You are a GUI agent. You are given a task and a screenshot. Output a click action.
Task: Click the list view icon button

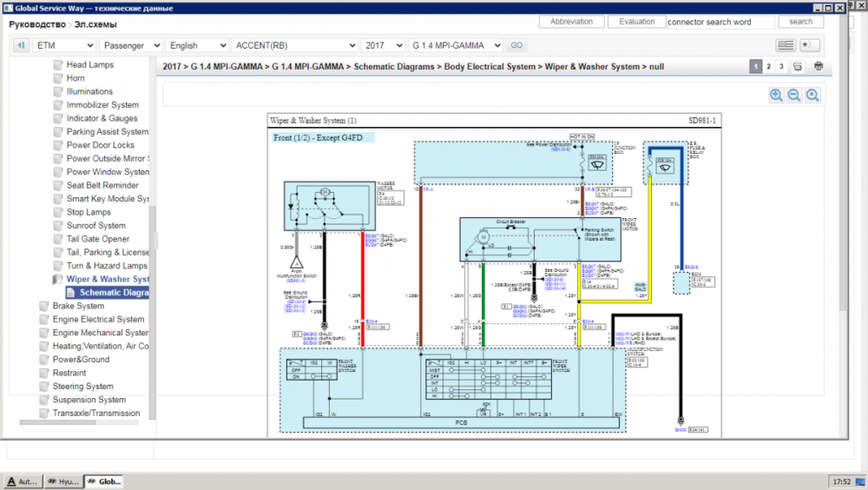tap(786, 45)
